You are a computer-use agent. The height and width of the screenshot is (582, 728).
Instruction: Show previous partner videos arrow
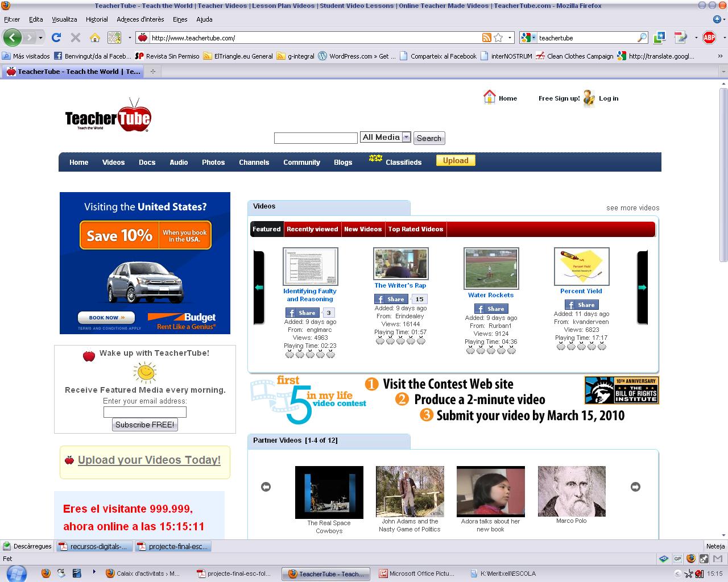click(x=266, y=487)
